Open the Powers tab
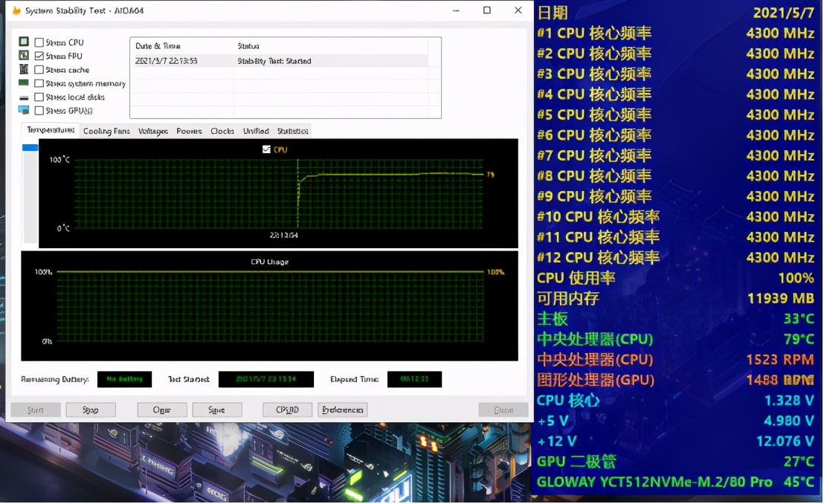This screenshot has width=824, height=504. point(189,131)
